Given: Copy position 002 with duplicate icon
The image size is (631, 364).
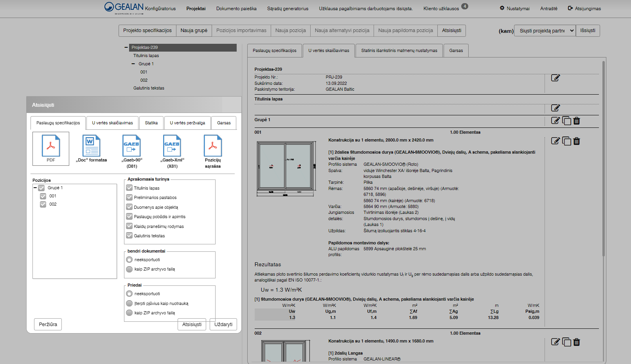Looking at the screenshot, I should pos(566,342).
